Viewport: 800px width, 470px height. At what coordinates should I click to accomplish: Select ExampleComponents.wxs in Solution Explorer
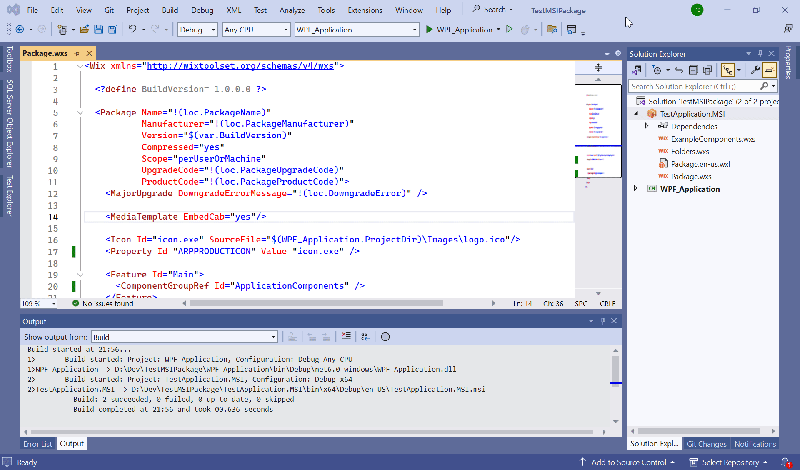pos(712,139)
